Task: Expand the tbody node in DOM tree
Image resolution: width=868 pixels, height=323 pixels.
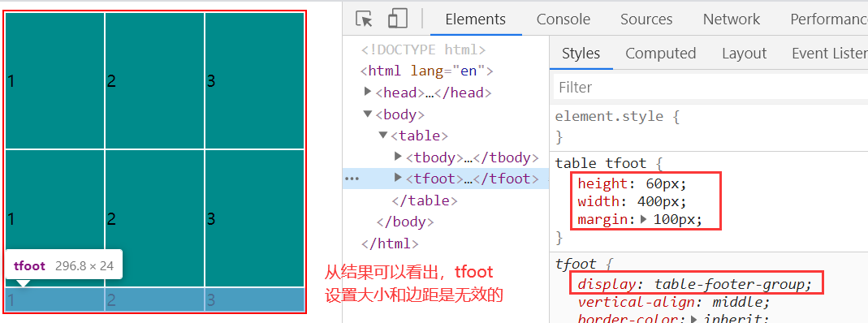Action: pyautogui.click(x=398, y=157)
